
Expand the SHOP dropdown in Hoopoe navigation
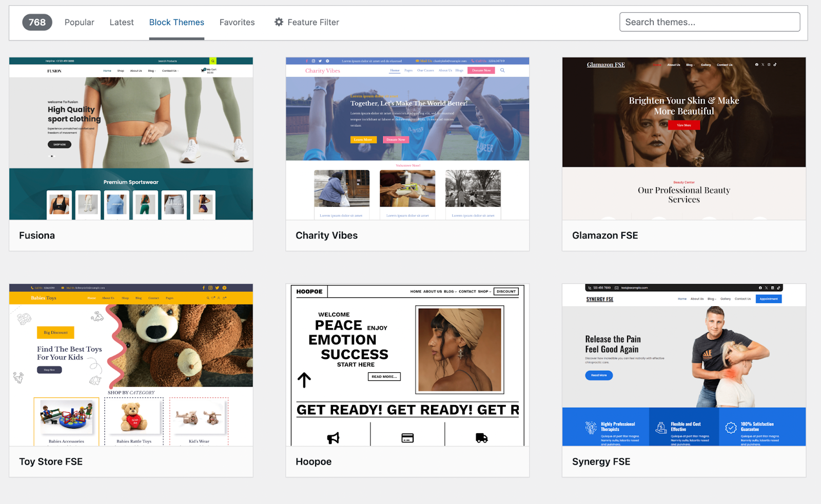pos(483,291)
